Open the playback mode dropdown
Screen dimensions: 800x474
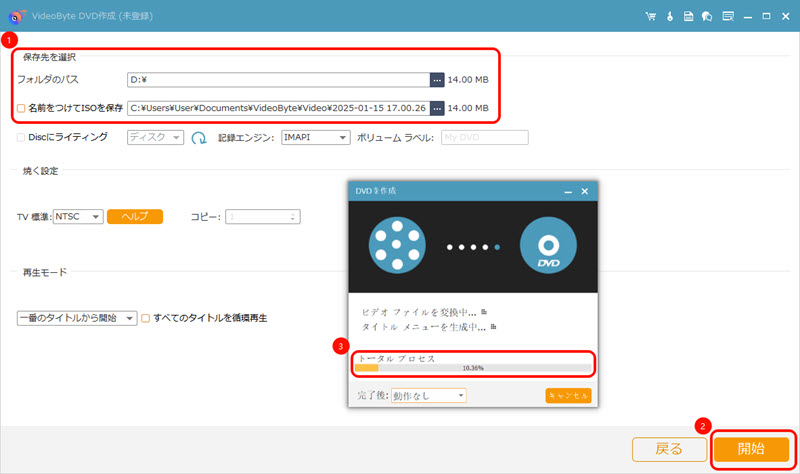click(x=77, y=318)
